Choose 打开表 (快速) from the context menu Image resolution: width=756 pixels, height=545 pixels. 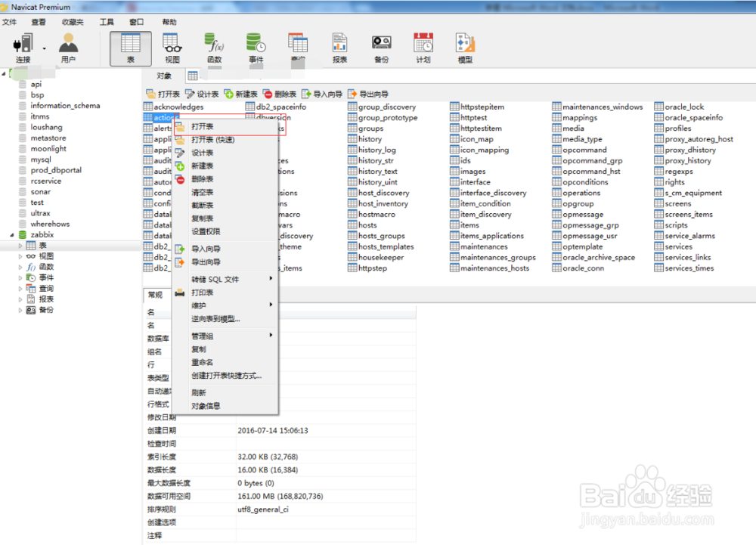pos(225,140)
